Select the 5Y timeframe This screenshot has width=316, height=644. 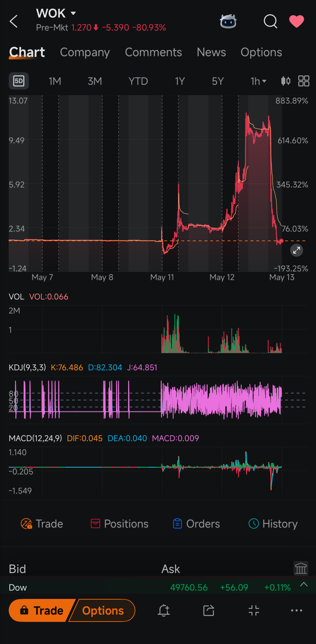[x=218, y=81]
